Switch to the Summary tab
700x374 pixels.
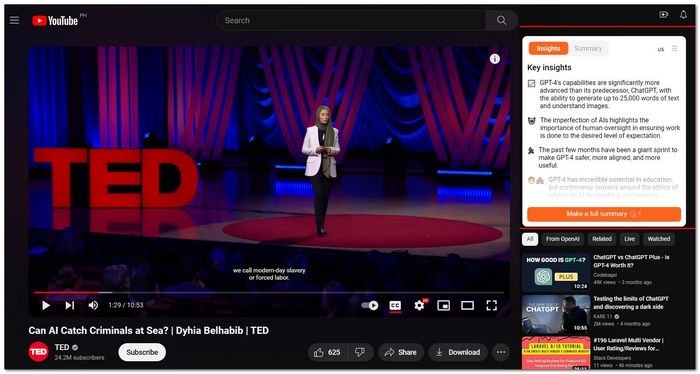[588, 48]
